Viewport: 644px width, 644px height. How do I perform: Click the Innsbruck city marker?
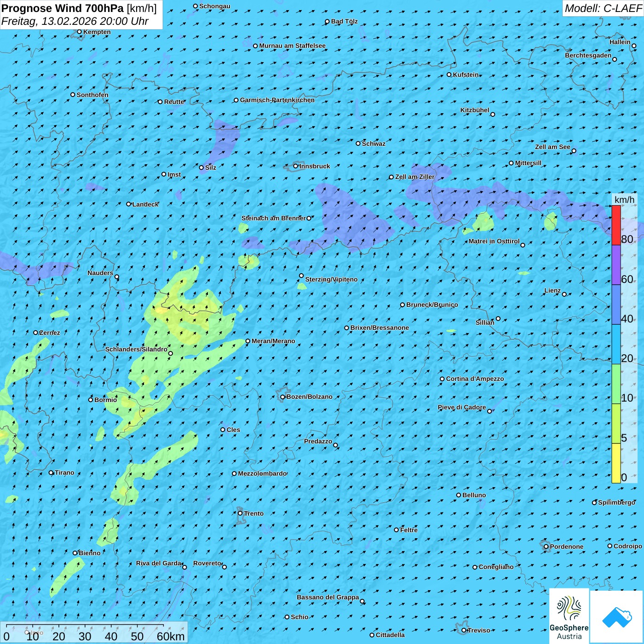296,166
